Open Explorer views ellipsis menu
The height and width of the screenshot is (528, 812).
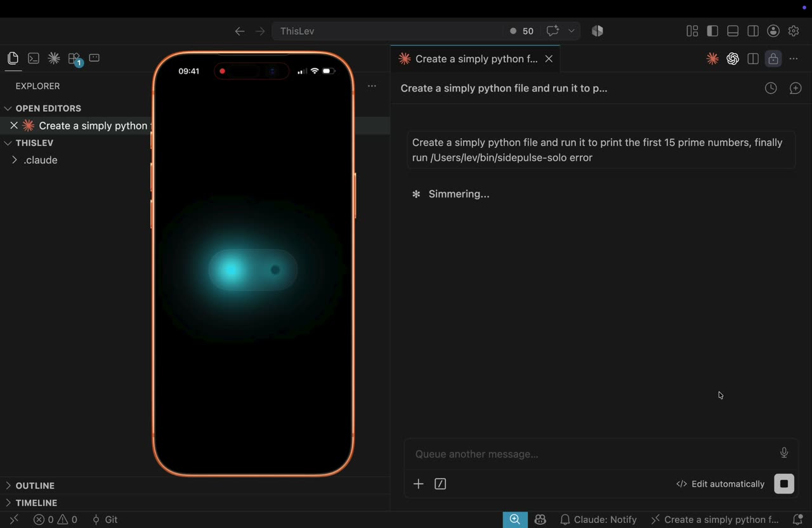click(x=372, y=86)
